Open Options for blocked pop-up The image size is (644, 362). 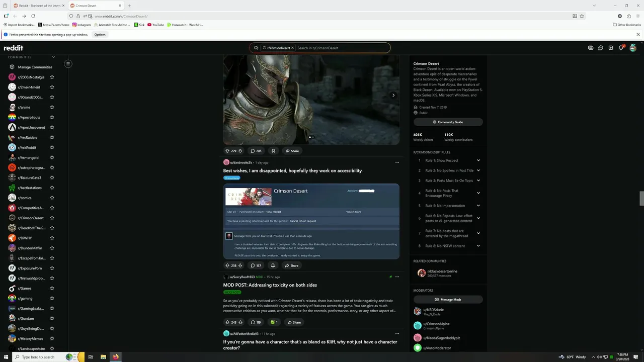100,35
